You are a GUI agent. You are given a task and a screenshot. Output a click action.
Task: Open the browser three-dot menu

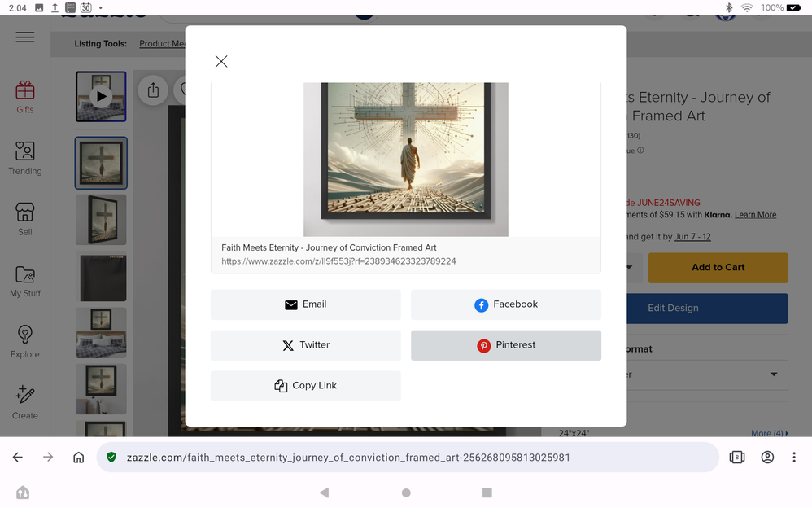click(x=794, y=458)
